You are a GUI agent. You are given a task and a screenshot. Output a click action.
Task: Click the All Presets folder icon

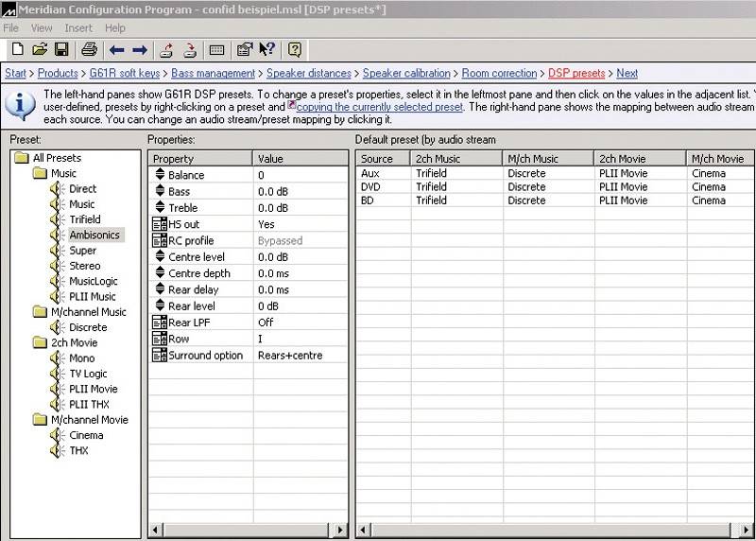click(x=22, y=158)
